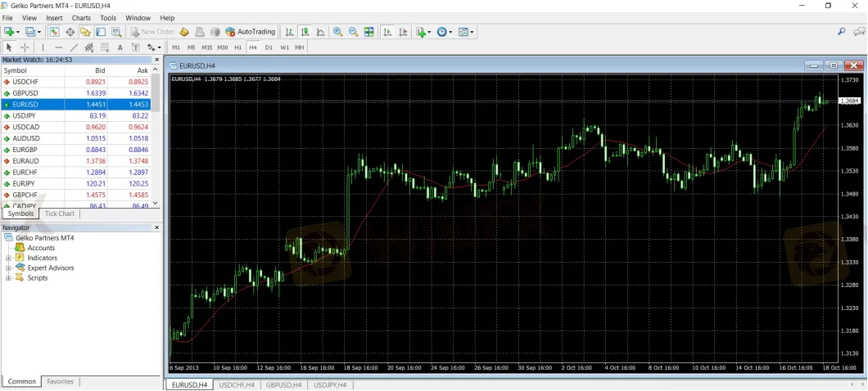Switch chart timeframe to D1
The image size is (868, 391).
click(x=269, y=47)
